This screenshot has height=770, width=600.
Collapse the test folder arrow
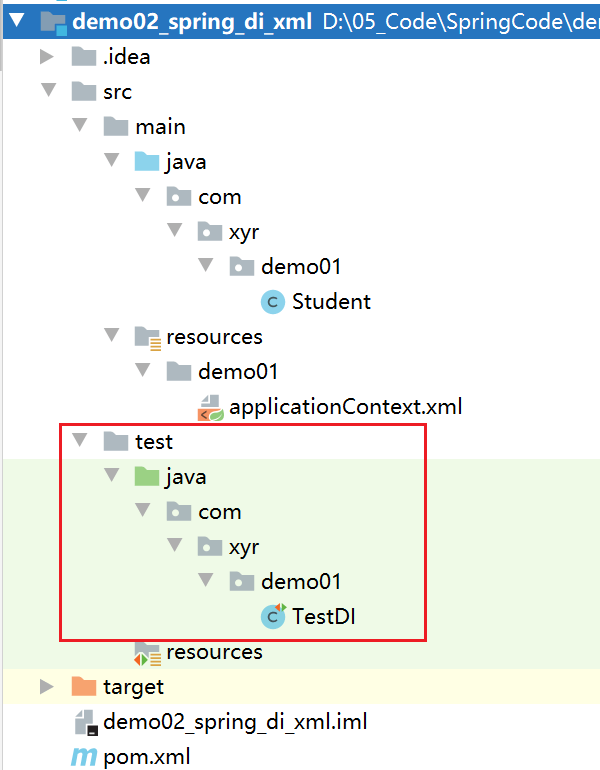point(80,440)
